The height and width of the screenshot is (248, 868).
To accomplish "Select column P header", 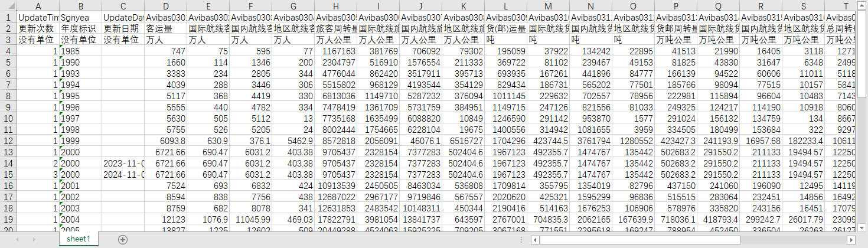I will point(676,5).
